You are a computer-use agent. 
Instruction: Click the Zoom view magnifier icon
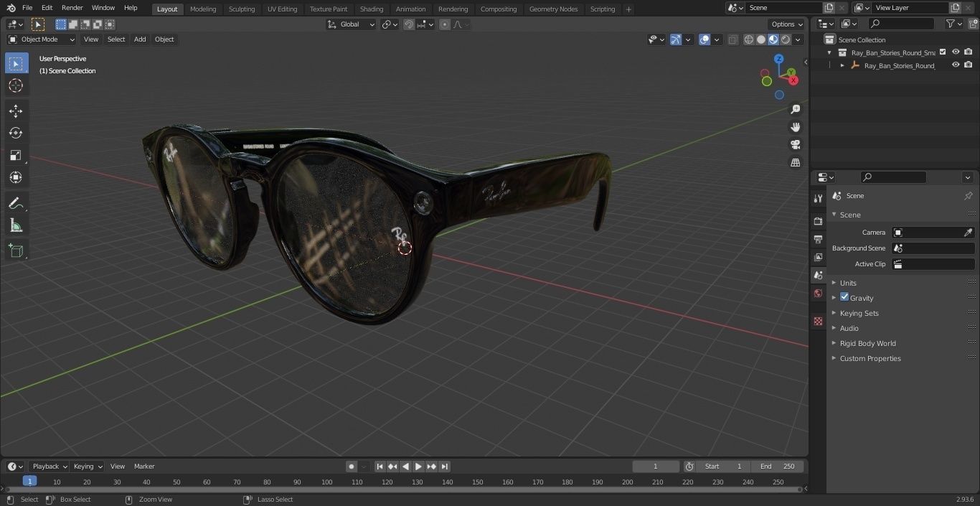click(795, 109)
